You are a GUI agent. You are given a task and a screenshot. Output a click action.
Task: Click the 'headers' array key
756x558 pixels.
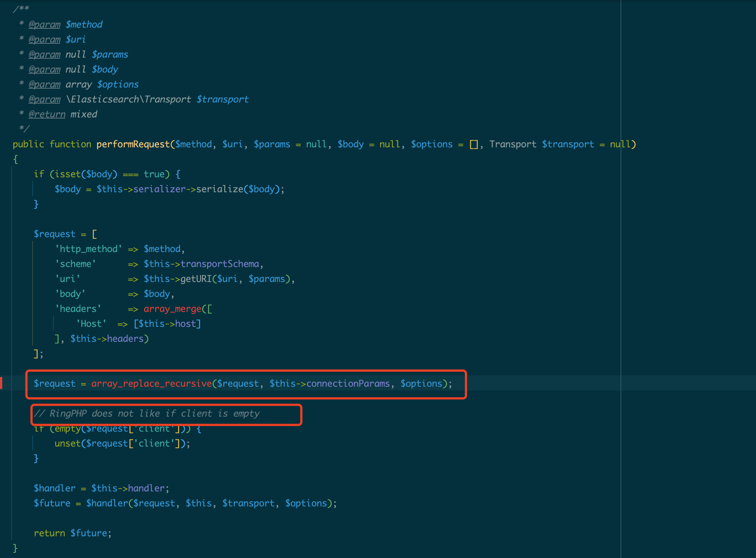click(78, 309)
